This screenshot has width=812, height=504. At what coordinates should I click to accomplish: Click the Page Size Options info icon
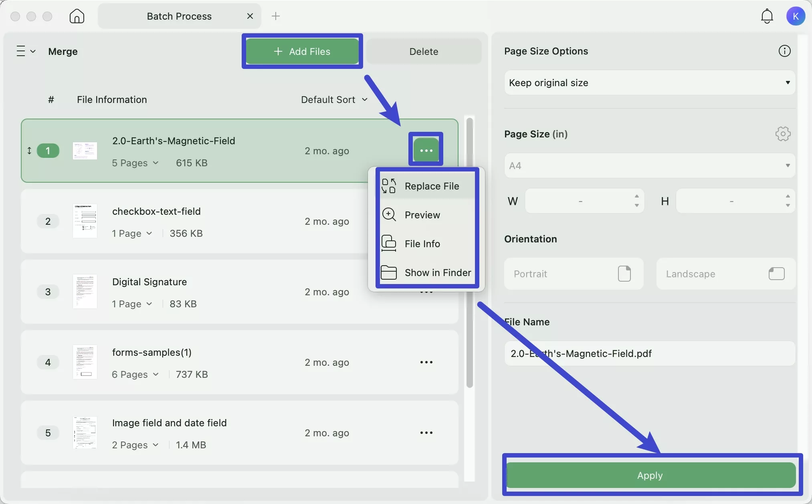[x=784, y=51]
